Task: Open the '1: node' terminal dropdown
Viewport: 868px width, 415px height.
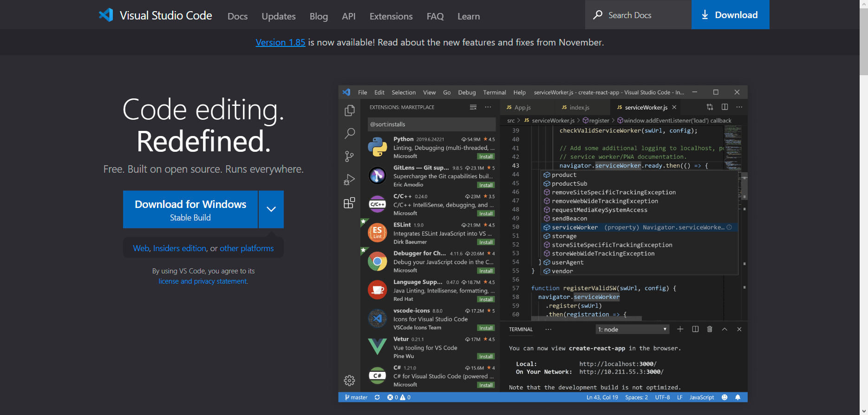Action: pos(632,329)
